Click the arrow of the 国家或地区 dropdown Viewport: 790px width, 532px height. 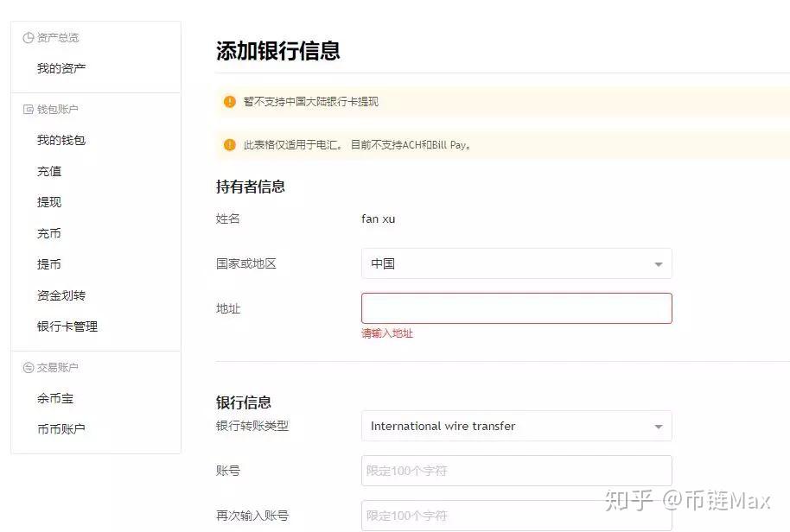(x=658, y=264)
